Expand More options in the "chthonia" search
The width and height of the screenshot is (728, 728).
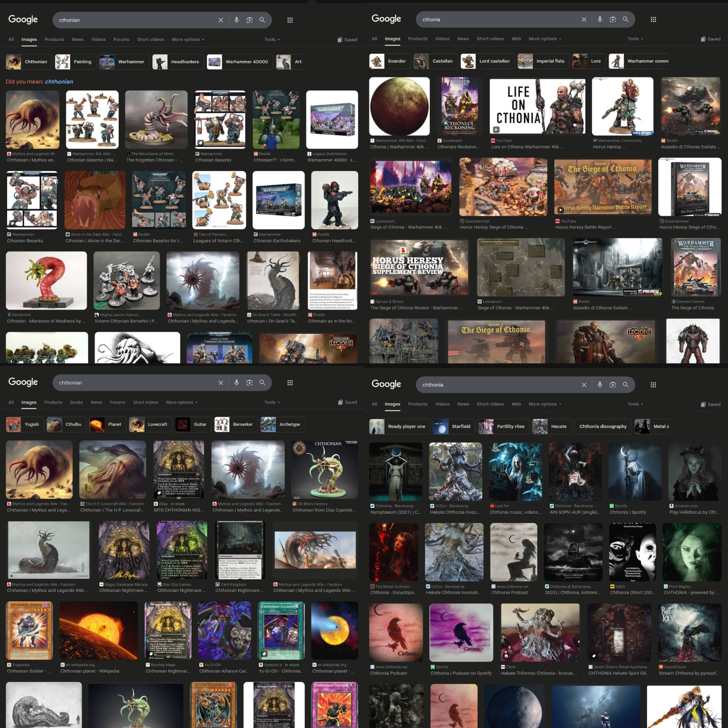coord(545,404)
